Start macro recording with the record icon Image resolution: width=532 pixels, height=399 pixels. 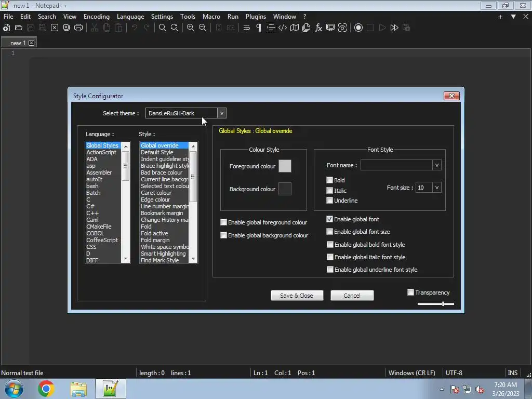tap(358, 28)
